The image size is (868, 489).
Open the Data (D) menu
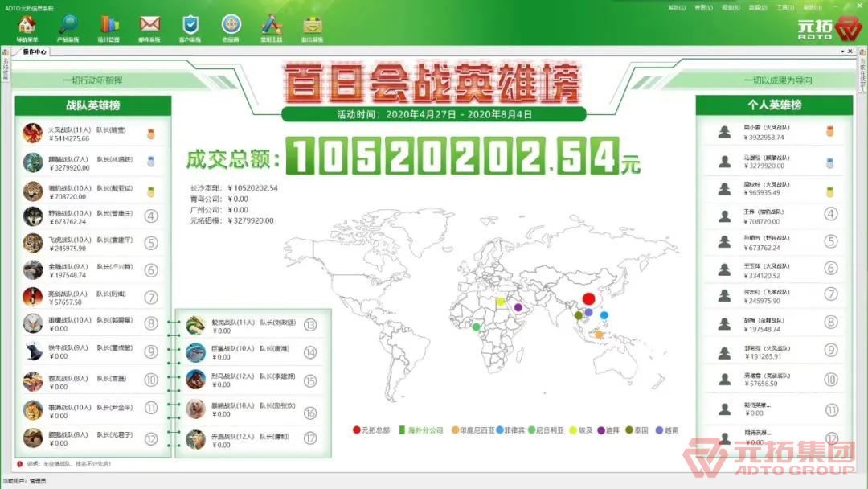click(x=757, y=8)
